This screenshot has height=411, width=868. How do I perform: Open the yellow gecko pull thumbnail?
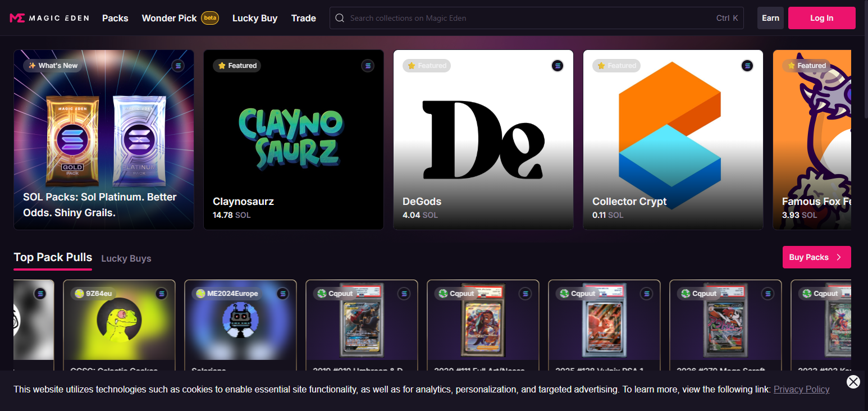click(119, 320)
